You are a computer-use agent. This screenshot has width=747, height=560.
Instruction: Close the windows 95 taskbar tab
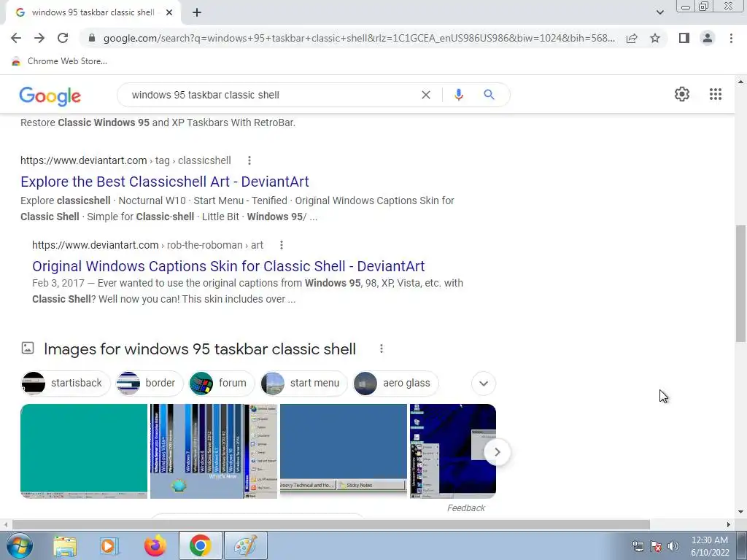[169, 12]
